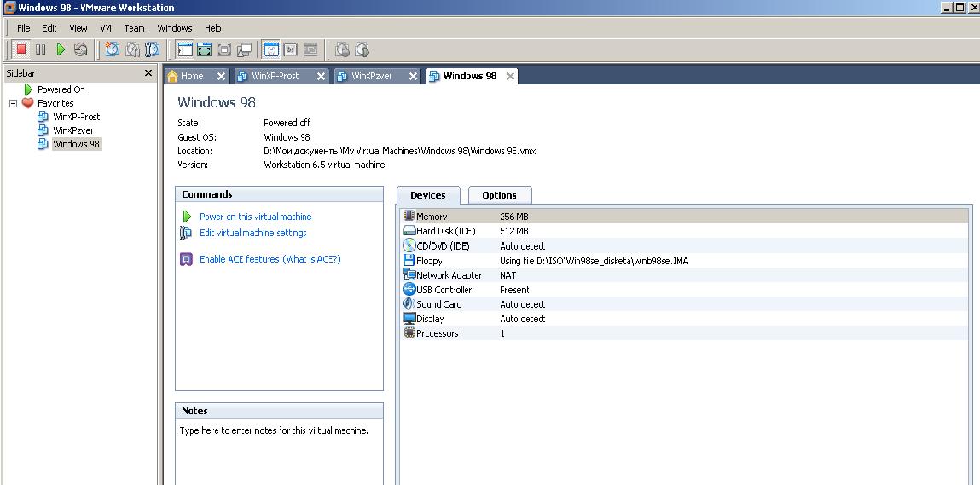The image size is (980, 485).
Task: Select the USB Controller device
Action: (684, 289)
